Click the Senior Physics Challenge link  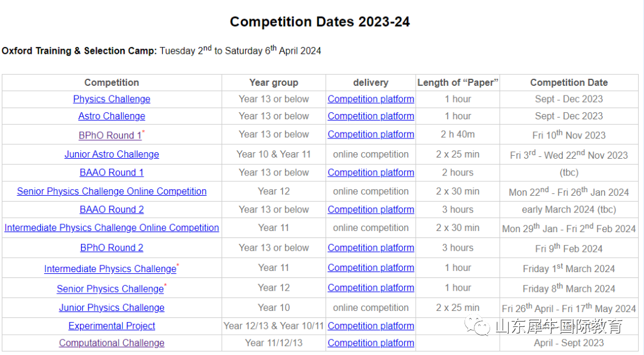[110, 289]
